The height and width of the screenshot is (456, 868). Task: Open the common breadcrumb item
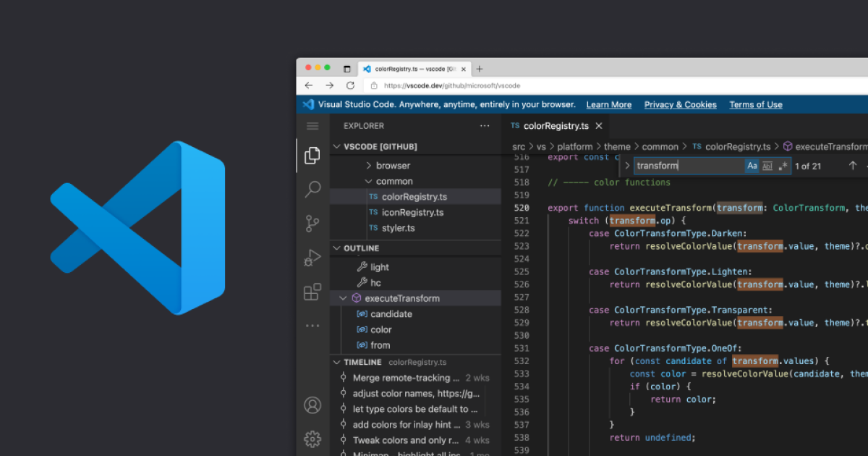(660, 146)
